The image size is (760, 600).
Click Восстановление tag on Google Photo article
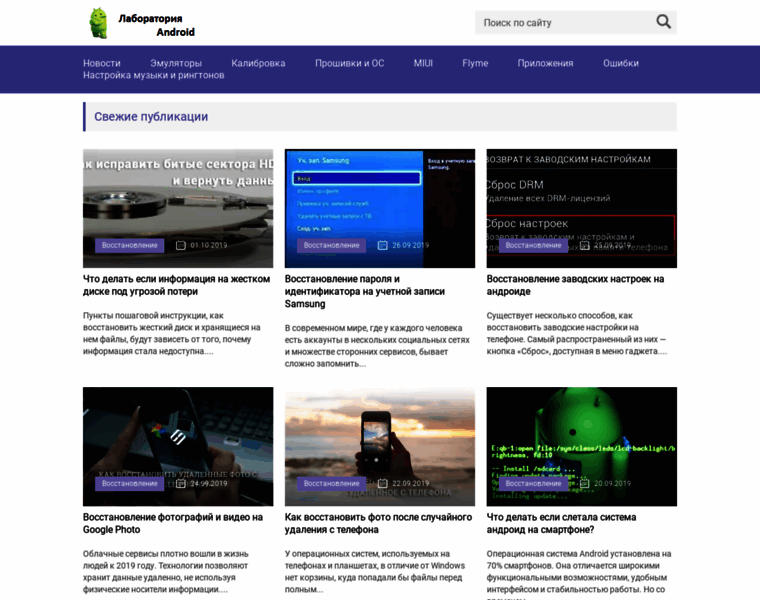129,483
